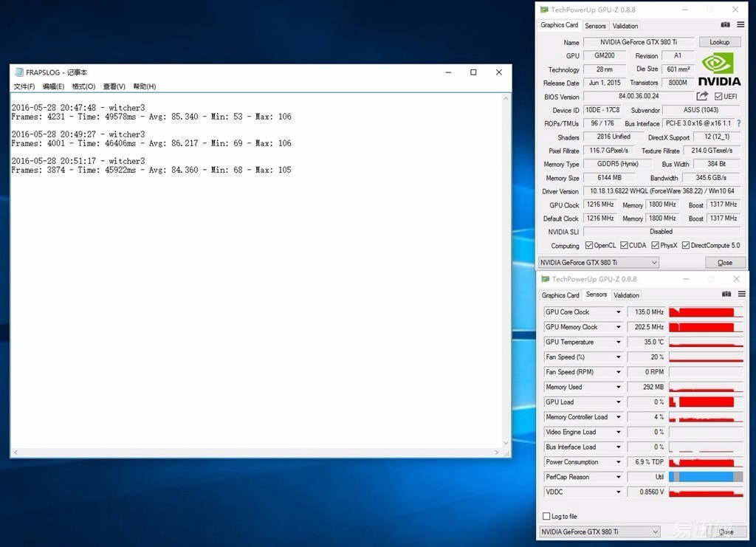The height and width of the screenshot is (547, 756).
Task: Click the Lookup button
Action: point(719,42)
